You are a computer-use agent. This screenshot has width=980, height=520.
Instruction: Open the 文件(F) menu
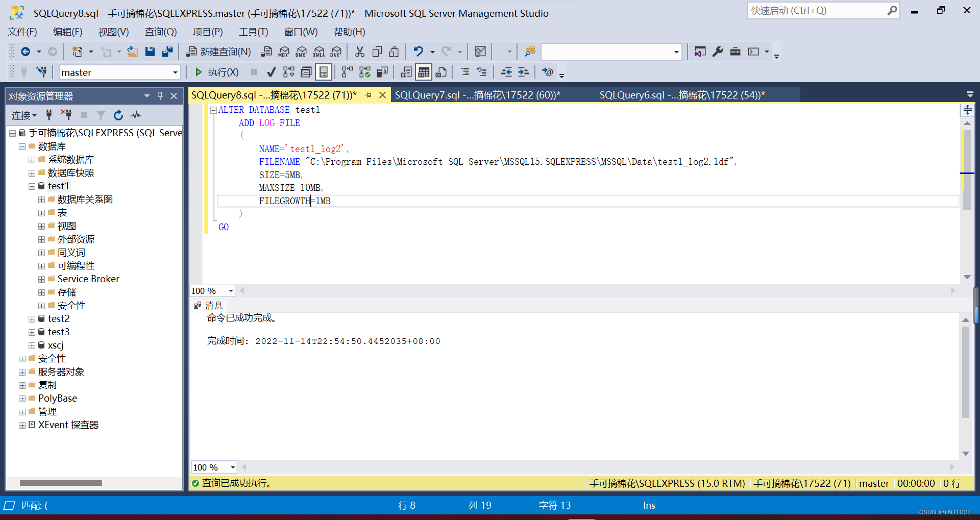22,32
